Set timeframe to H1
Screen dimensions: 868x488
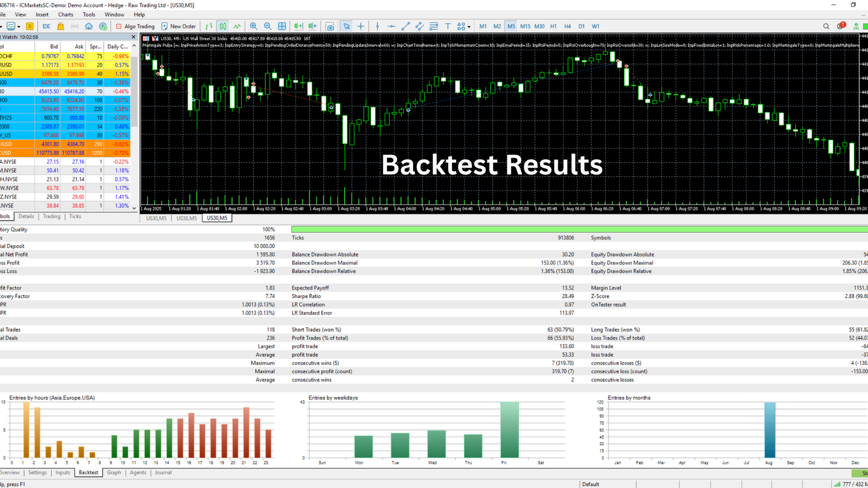click(553, 26)
